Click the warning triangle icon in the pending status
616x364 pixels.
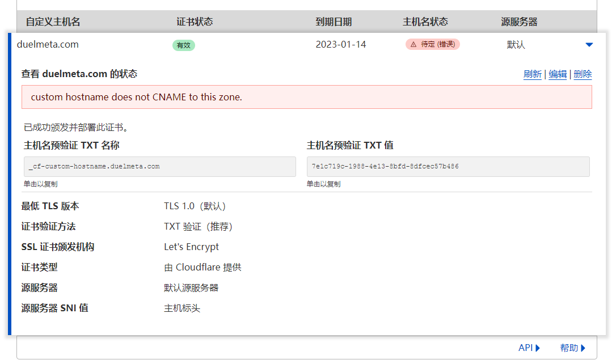[x=414, y=45]
